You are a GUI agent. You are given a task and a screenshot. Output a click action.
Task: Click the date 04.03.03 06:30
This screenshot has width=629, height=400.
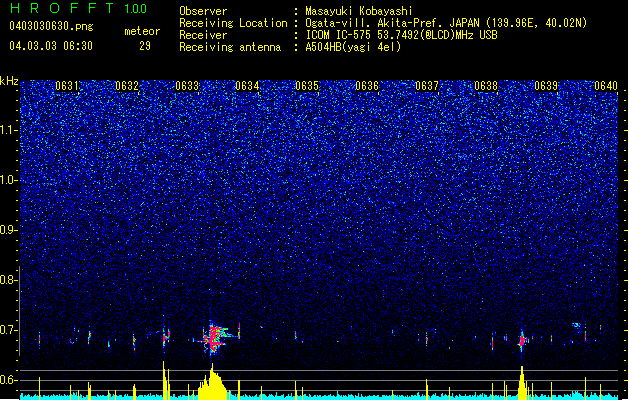point(51,46)
